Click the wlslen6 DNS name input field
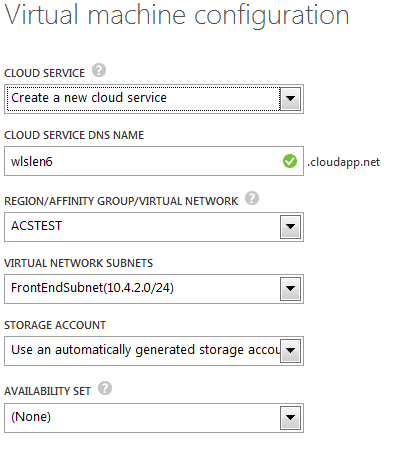The width and height of the screenshot is (395, 451). coord(154,161)
